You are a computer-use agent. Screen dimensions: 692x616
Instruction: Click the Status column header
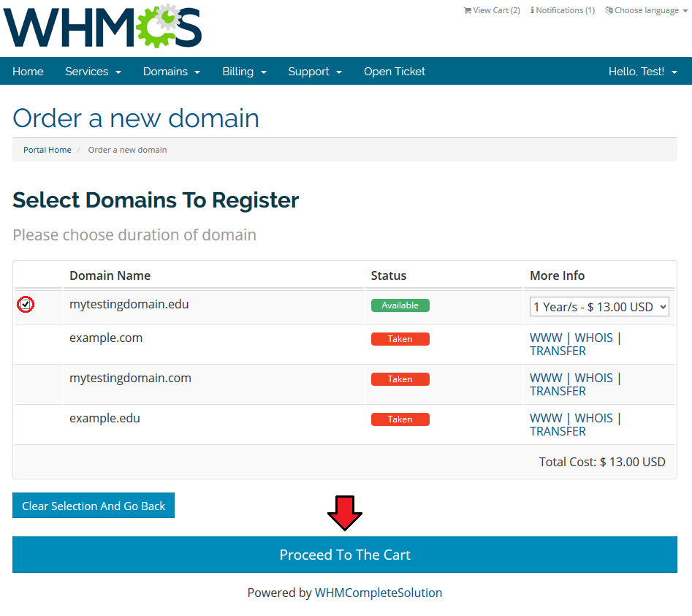[x=388, y=275]
